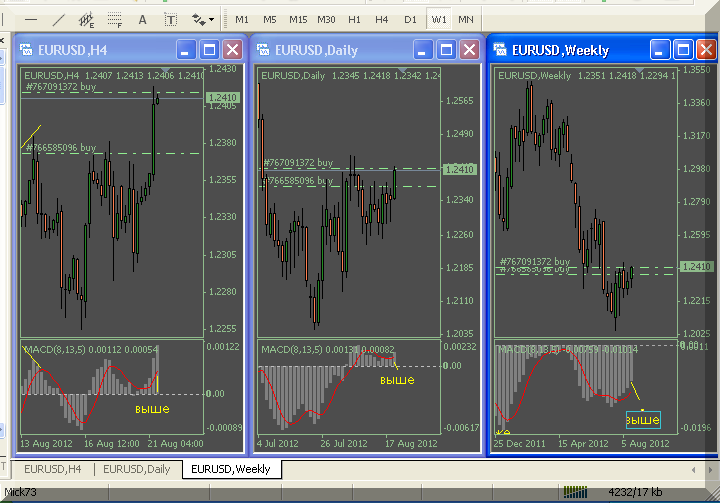Screen dimensions: 720x503
Task: Open the arrows and shapes dropdown
Action: point(202,19)
